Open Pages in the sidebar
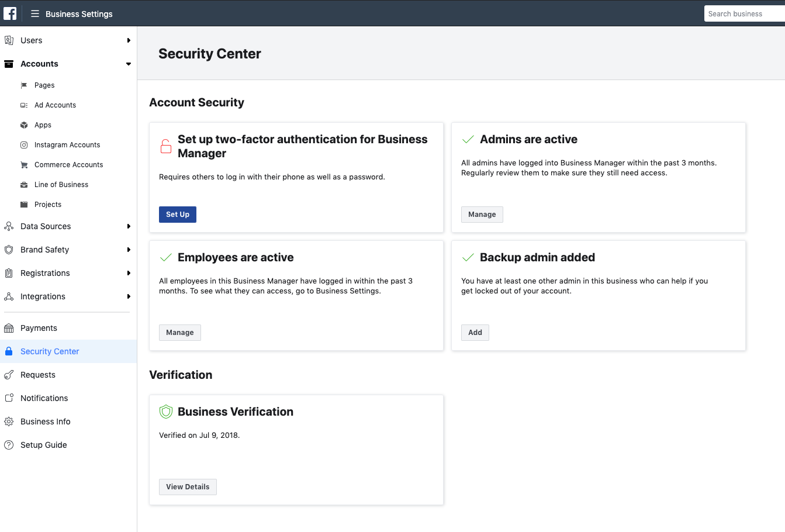Screen dimensions: 785x532 [44, 85]
